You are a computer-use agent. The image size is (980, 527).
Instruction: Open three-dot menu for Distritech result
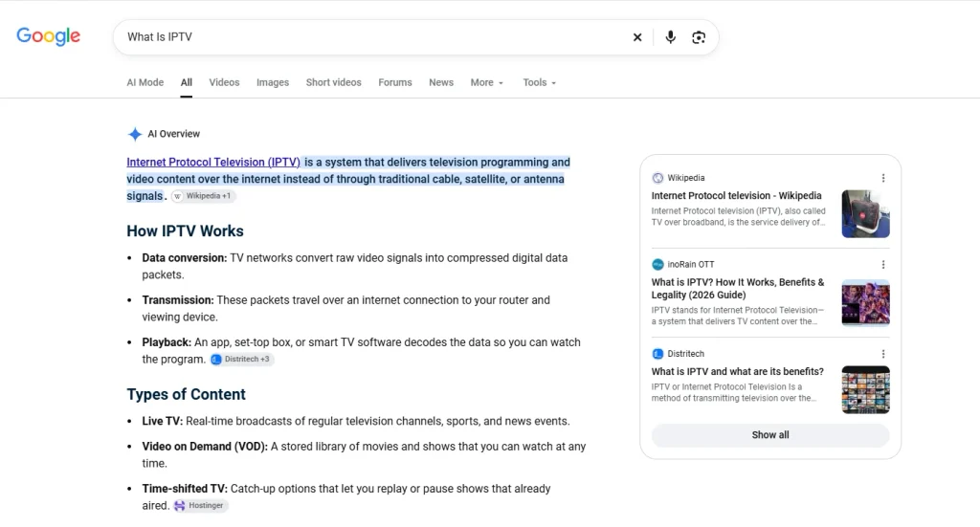[883, 354]
